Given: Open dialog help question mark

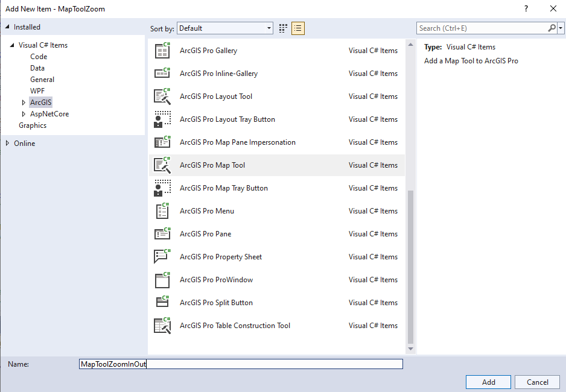Looking at the screenshot, I should pos(526,8).
